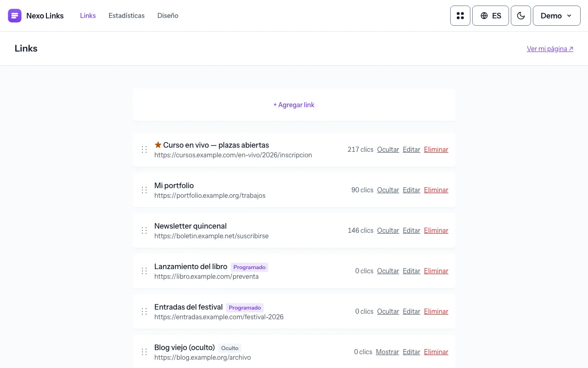Click the drag handle of Mi portfolio
The image size is (588, 368).
144,190
